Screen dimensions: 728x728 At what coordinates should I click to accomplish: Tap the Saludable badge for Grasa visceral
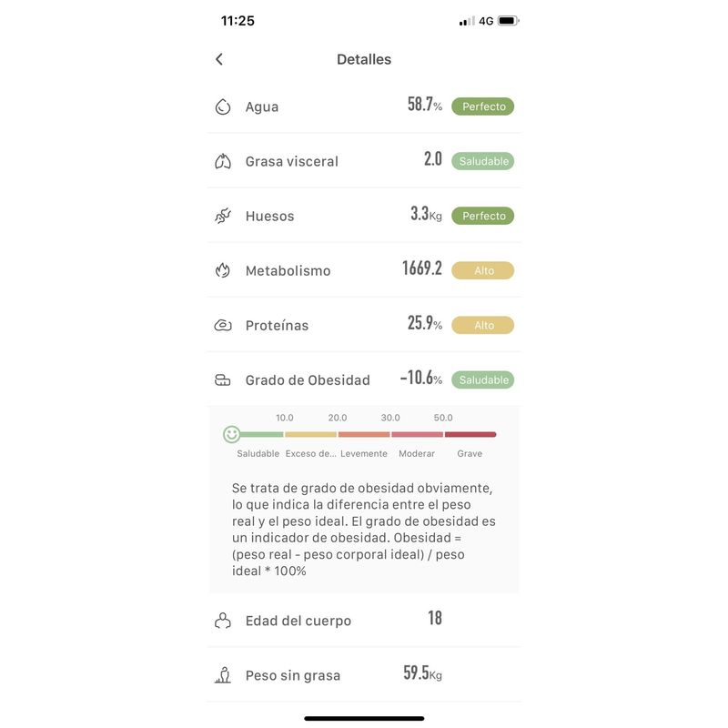click(483, 161)
